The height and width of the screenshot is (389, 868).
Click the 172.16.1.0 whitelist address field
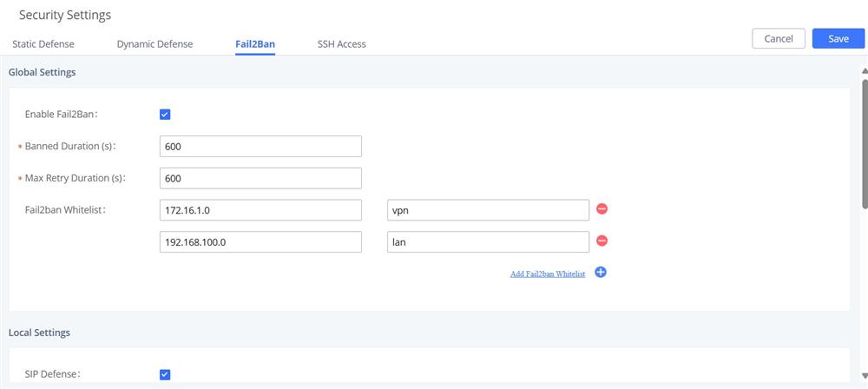pos(260,210)
